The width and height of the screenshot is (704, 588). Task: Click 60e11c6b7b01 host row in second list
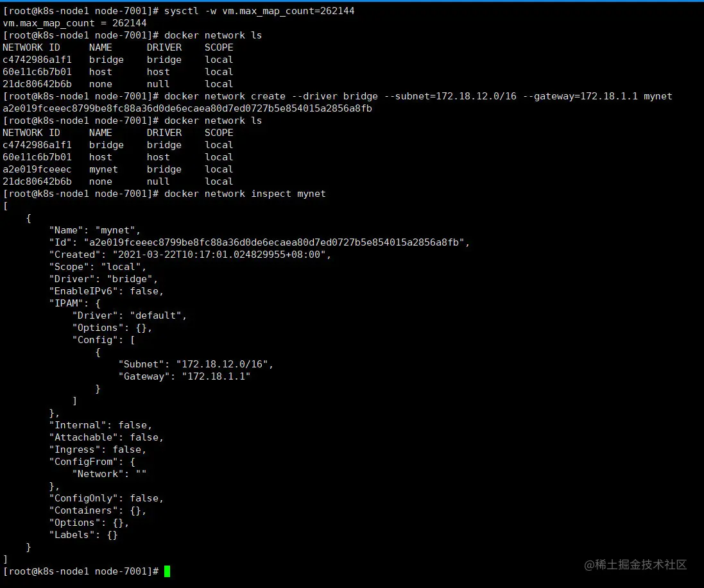tap(117, 157)
